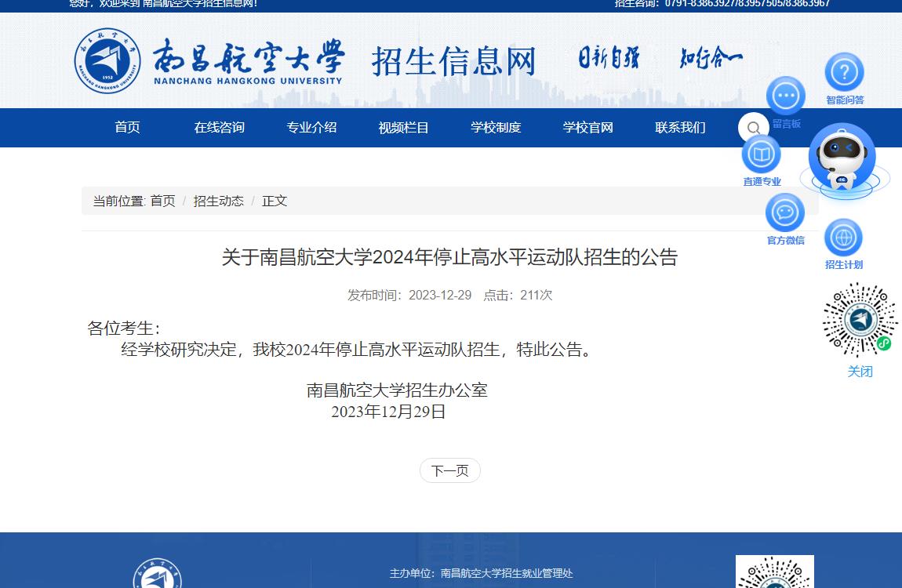Click the 点击：211次 view count
Viewport: 902px width, 588px height.
click(x=518, y=295)
